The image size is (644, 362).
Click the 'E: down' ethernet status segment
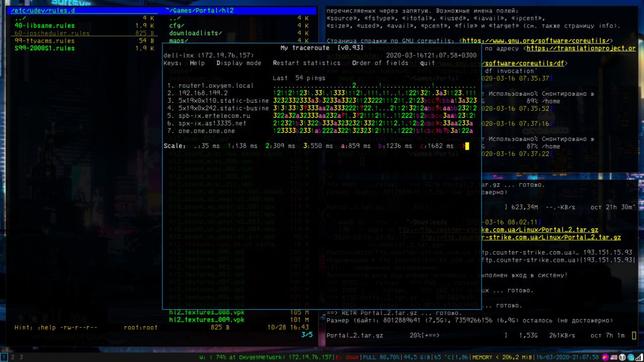coord(348,357)
